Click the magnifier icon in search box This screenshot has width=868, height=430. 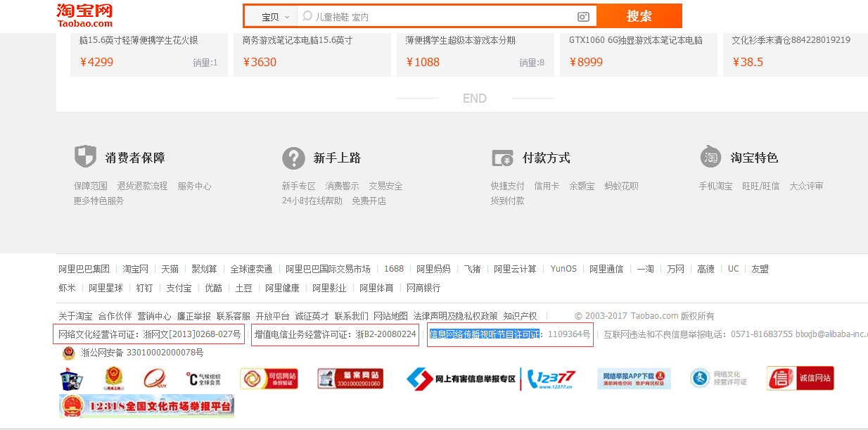[307, 16]
